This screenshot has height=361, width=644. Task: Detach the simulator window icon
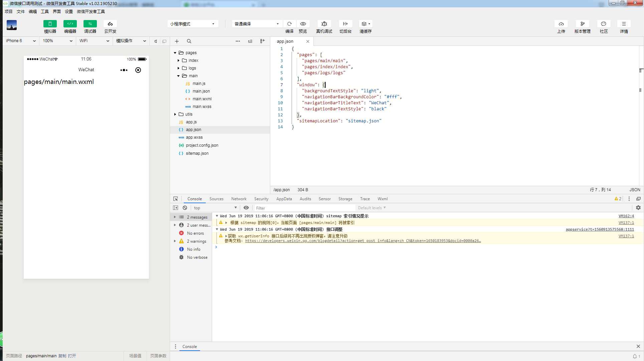coord(164,41)
